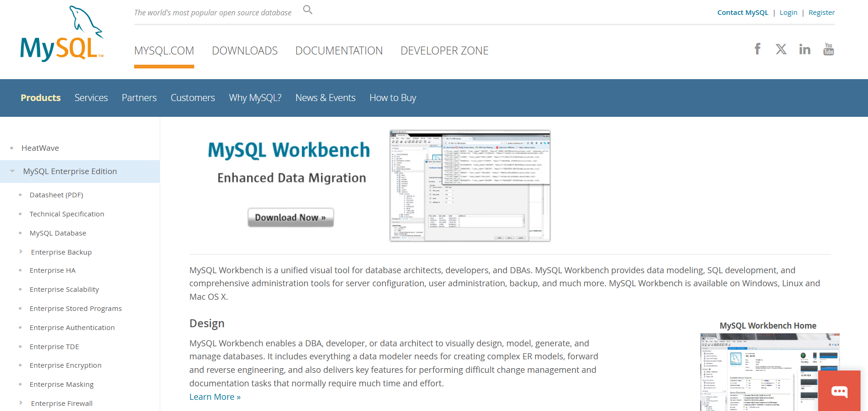868x411 pixels.
Task: Click the Contact MySQL link
Action: coord(743,13)
